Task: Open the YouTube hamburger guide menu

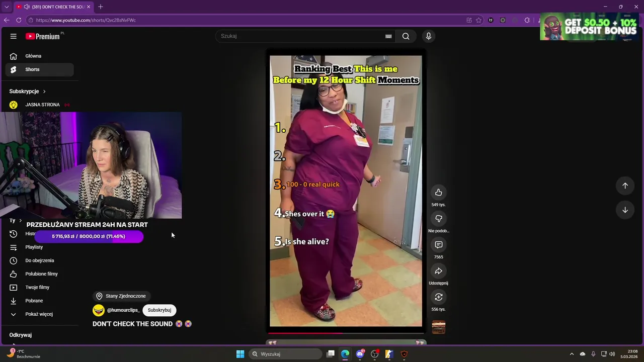Action: [x=14, y=36]
